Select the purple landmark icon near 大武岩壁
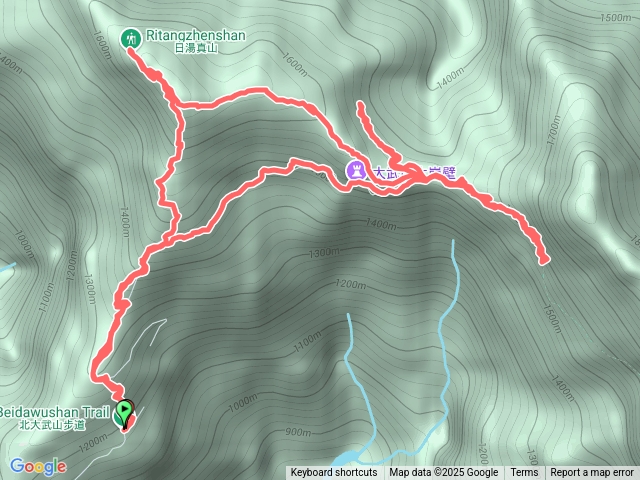Screen dimensions: 640x480 tap(356, 171)
